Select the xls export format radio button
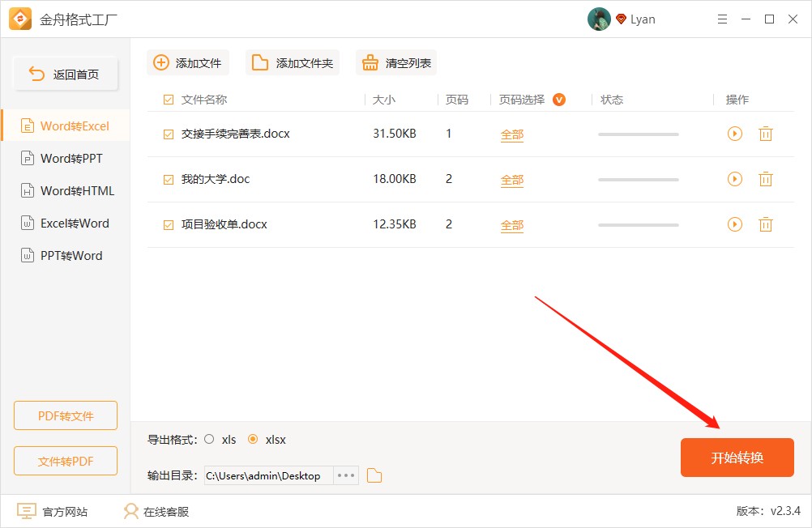Viewport: 812px width, 528px height. tap(209, 439)
